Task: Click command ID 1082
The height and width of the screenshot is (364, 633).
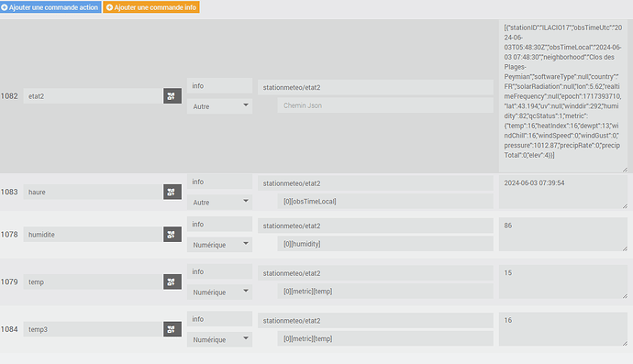Action: 9,96
